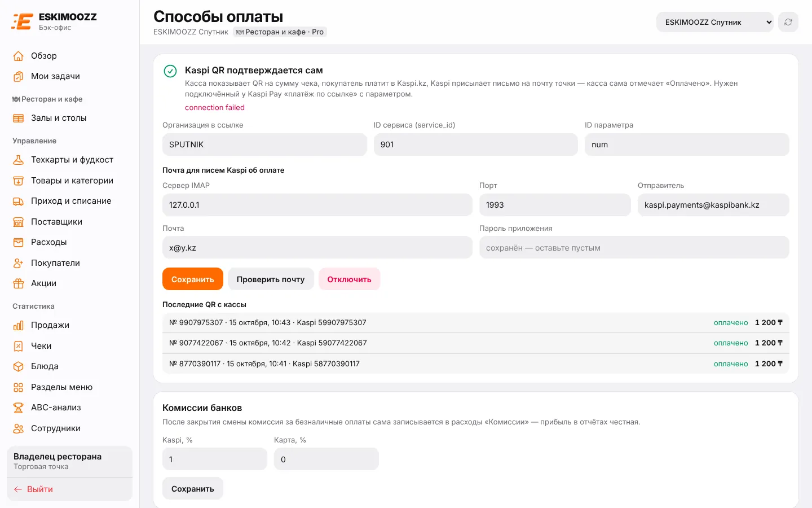Image resolution: width=812 pixels, height=508 pixels.
Task: Click the Чеки receipt icon
Action: click(19, 346)
